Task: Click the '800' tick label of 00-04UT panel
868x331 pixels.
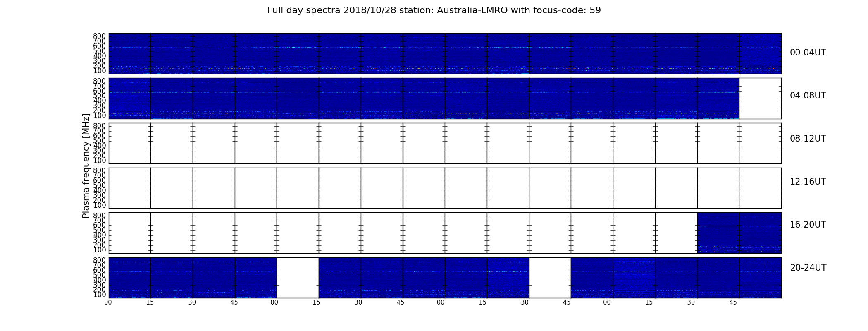Action: point(100,36)
